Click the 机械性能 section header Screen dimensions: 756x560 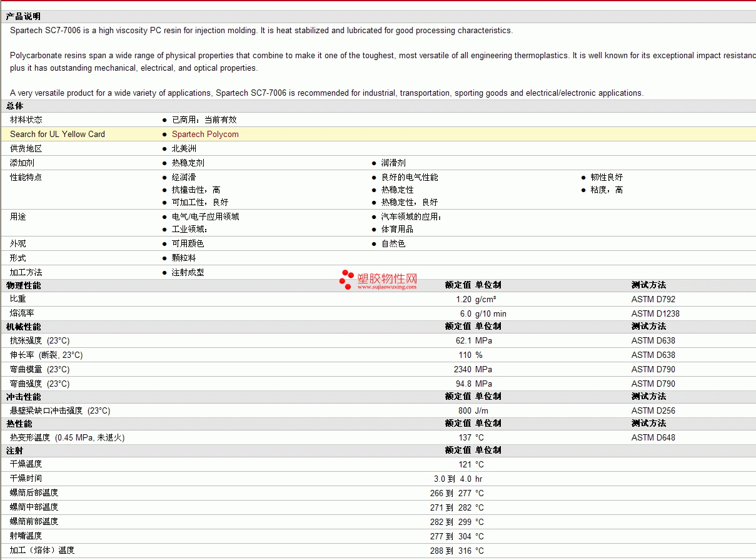23,327
